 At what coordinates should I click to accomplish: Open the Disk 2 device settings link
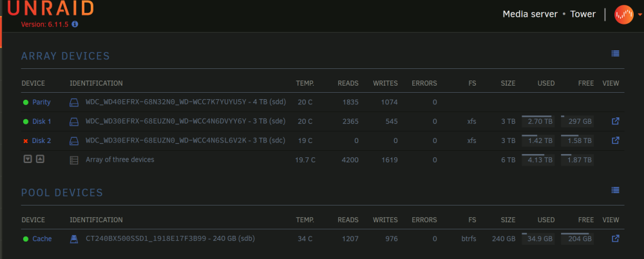[x=41, y=140]
